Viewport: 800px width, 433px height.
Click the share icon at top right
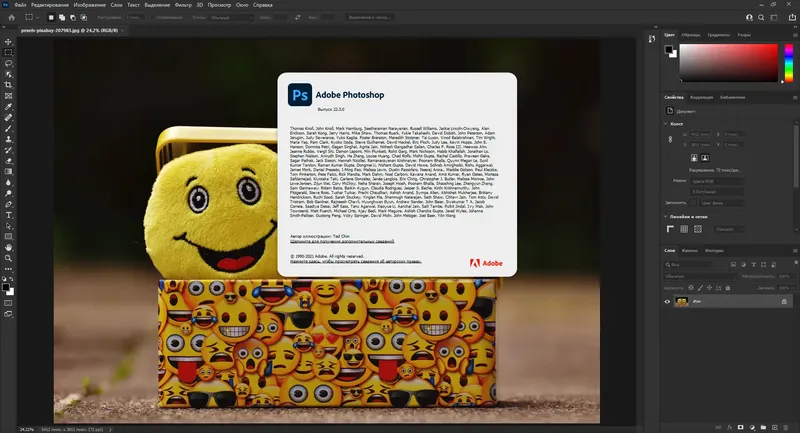click(792, 17)
